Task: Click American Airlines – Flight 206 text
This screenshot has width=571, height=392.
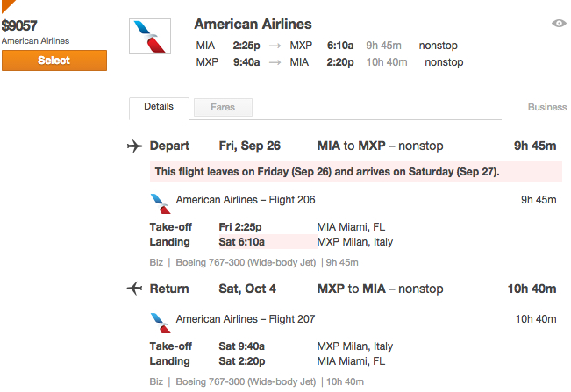Action: pyautogui.click(x=246, y=200)
